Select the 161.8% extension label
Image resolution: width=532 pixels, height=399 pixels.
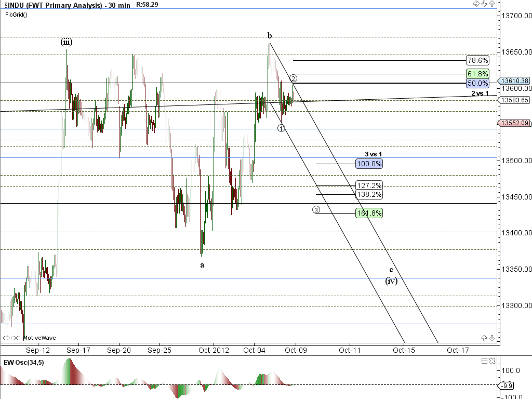[x=369, y=213]
